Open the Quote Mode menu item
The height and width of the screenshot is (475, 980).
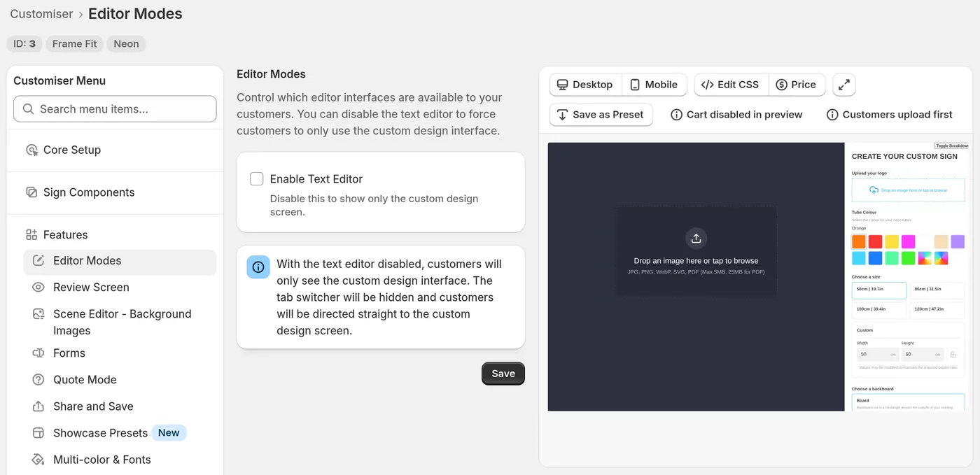pyautogui.click(x=120, y=380)
